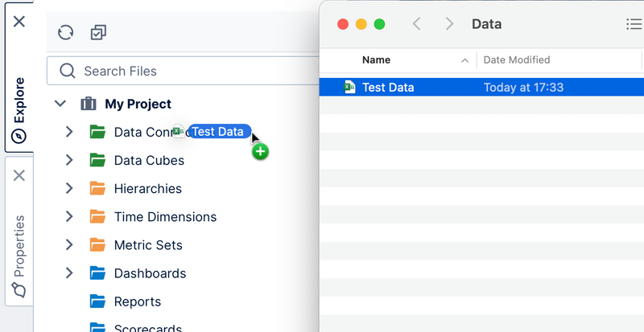The height and width of the screenshot is (332, 644).
Task: Select the Test Data file in Finder
Action: click(481, 87)
